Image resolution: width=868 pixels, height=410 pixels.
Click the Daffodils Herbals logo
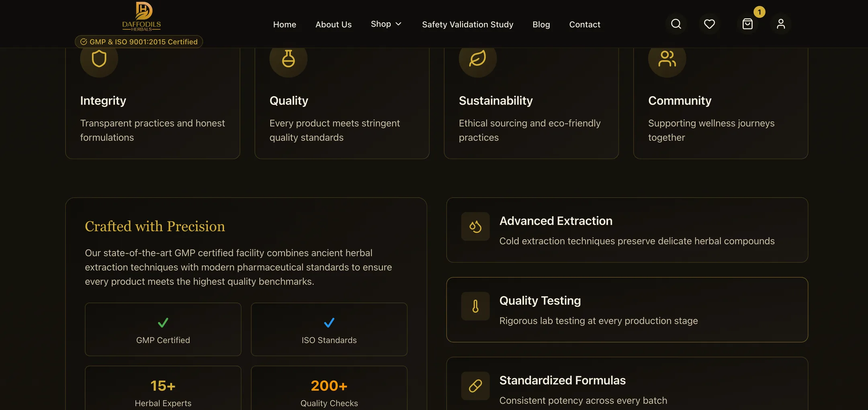[x=141, y=16]
